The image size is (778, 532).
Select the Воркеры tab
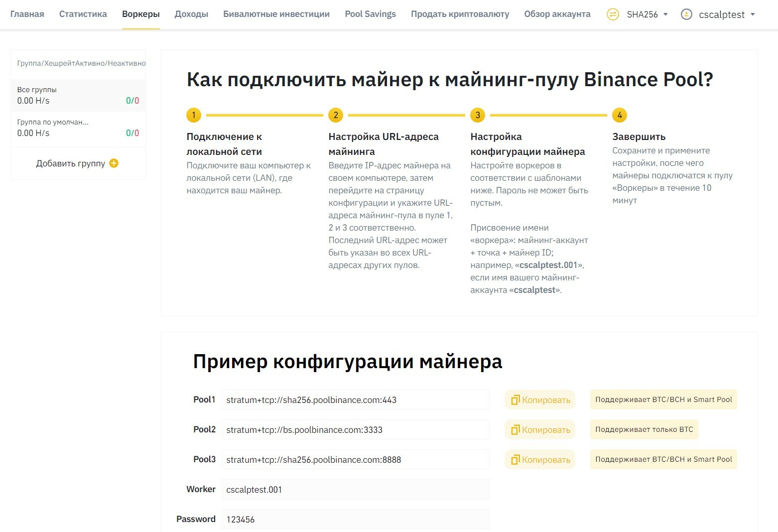click(x=141, y=14)
